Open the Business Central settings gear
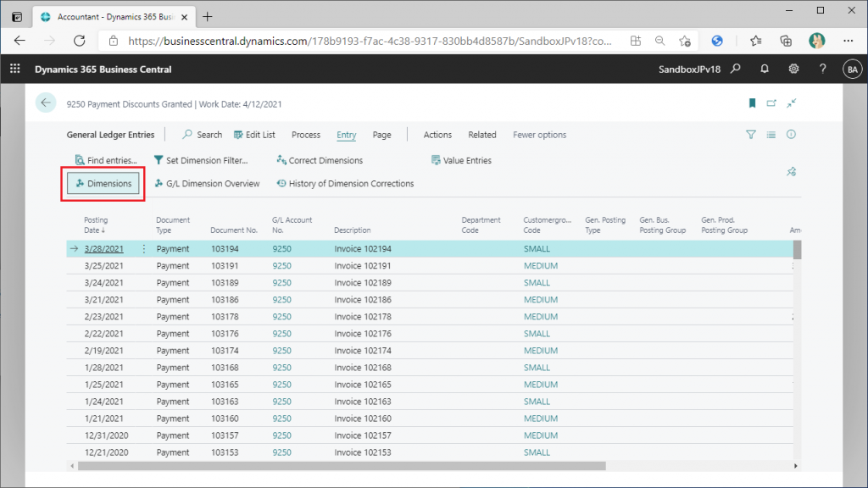Screen dimensions: 868x488 (x=793, y=69)
